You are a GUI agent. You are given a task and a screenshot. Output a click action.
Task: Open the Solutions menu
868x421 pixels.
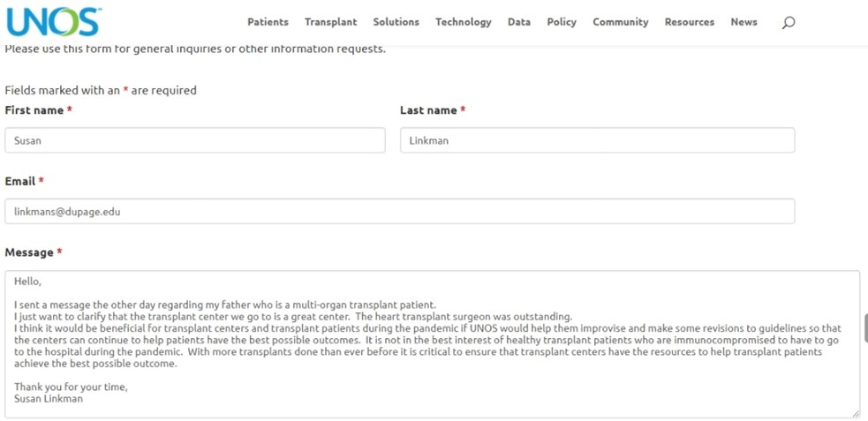coord(396,22)
